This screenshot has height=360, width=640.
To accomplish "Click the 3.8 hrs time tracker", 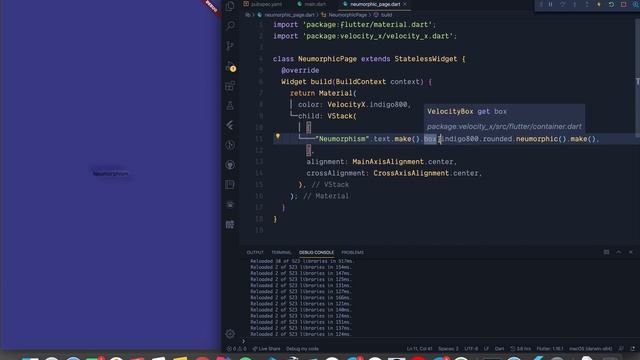I will coord(520,349).
